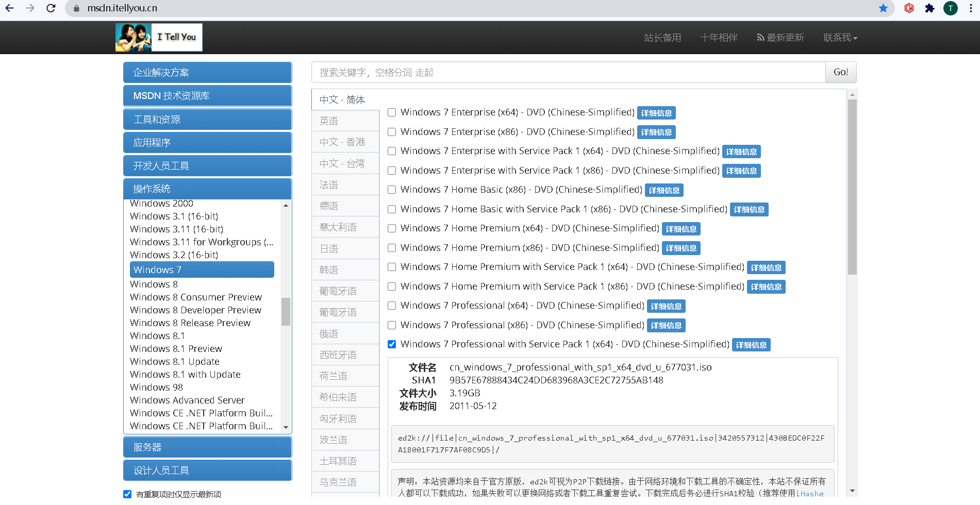Expand the 企业解决方案 category
This screenshot has width=980, height=505.
pos(207,72)
